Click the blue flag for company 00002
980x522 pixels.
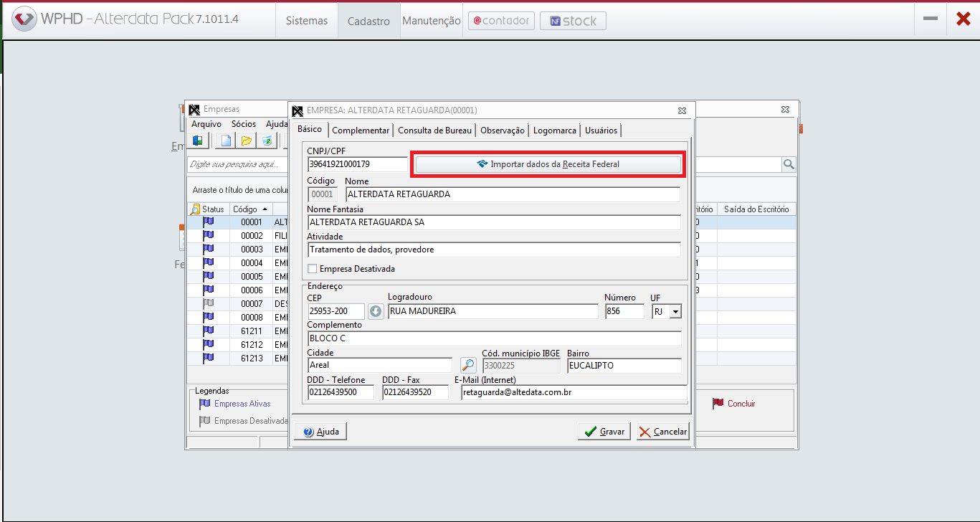coord(208,236)
